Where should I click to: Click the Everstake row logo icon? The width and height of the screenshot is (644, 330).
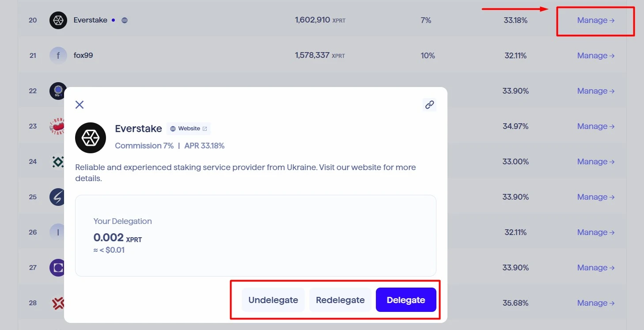click(x=58, y=20)
